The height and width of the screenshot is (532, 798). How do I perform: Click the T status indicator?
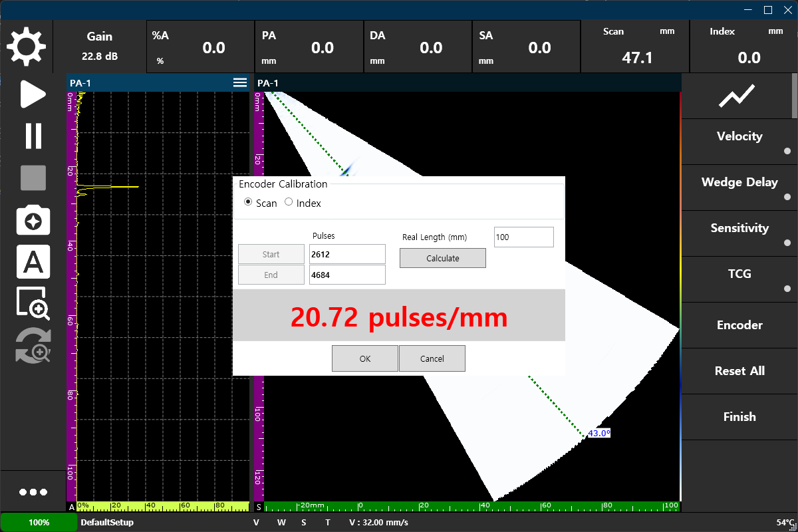[327, 523]
